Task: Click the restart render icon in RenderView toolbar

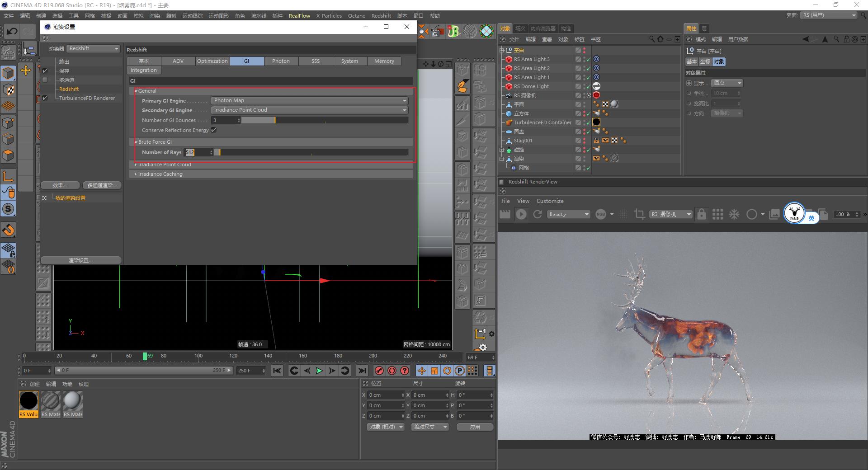Action: [538, 214]
